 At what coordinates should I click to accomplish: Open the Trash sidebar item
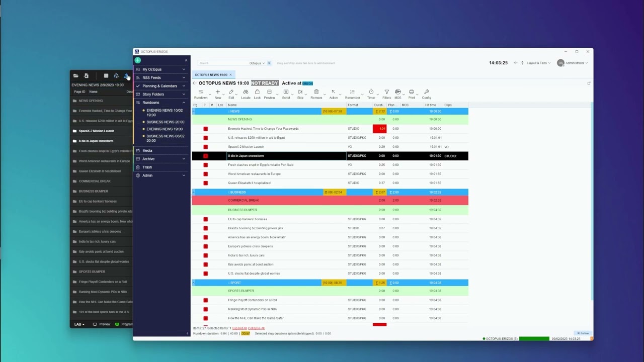(161, 167)
